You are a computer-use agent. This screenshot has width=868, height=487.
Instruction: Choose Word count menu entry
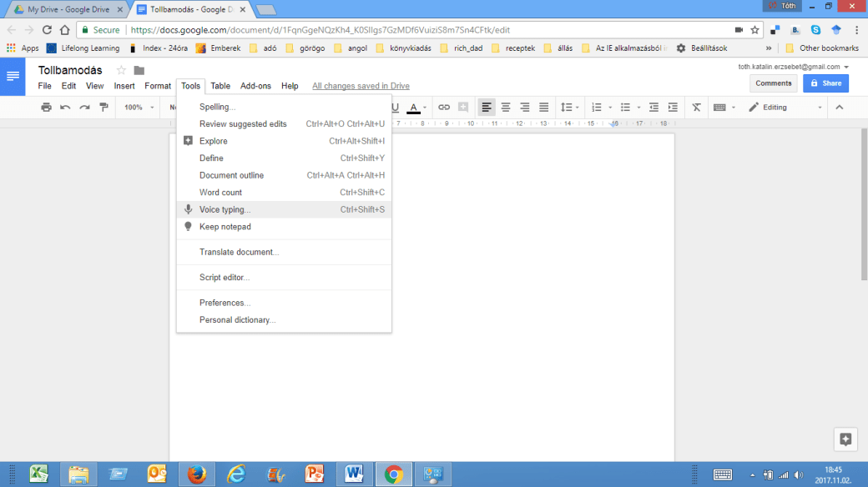click(220, 193)
